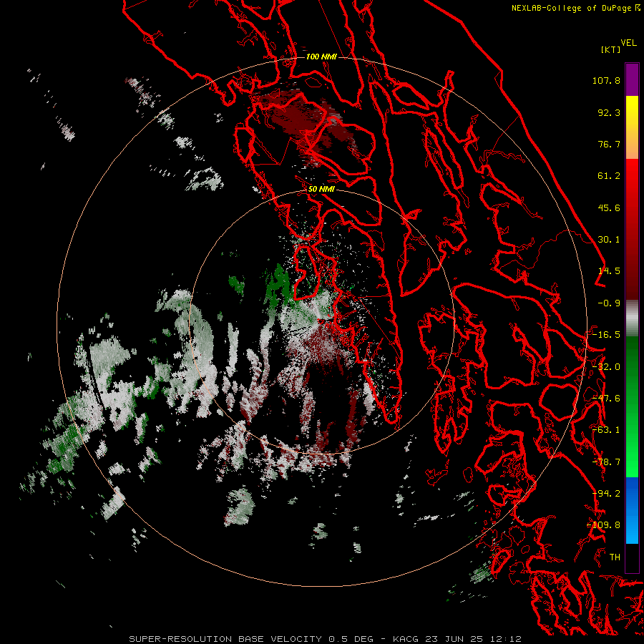
Task: Click the 45.6 velocity scale value
Action: click(609, 208)
